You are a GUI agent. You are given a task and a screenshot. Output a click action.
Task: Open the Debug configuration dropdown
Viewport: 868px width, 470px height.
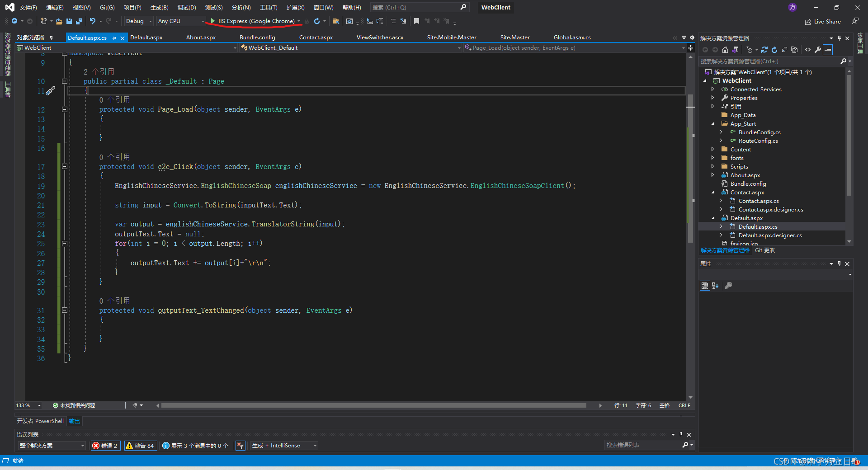139,21
